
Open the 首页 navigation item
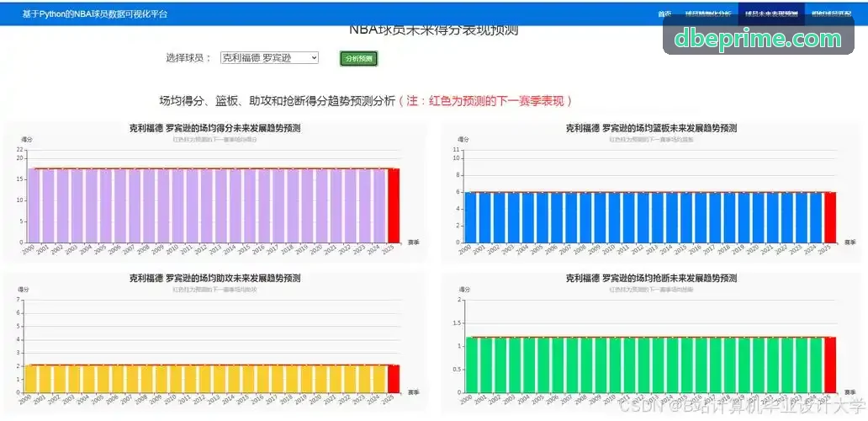coord(664,13)
